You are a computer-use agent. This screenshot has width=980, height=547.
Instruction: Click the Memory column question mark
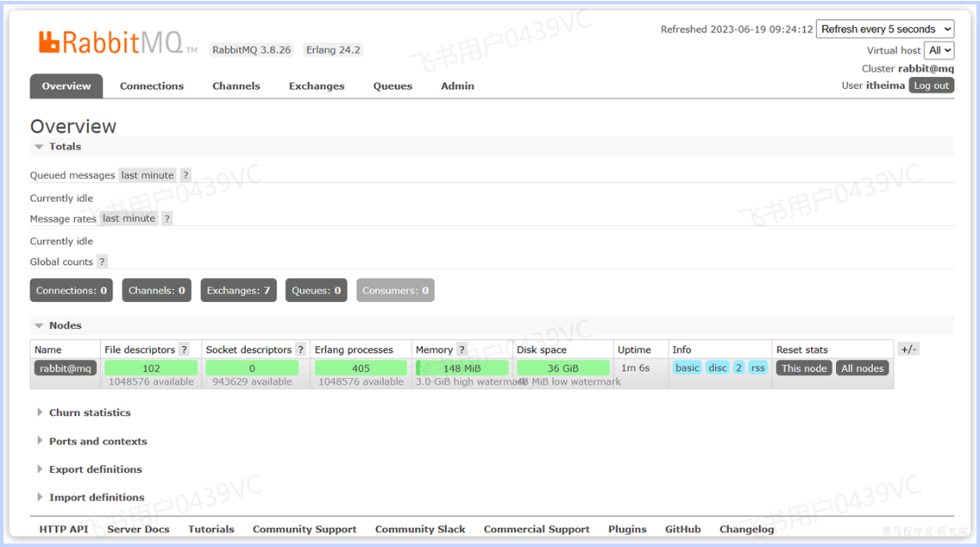coord(460,349)
